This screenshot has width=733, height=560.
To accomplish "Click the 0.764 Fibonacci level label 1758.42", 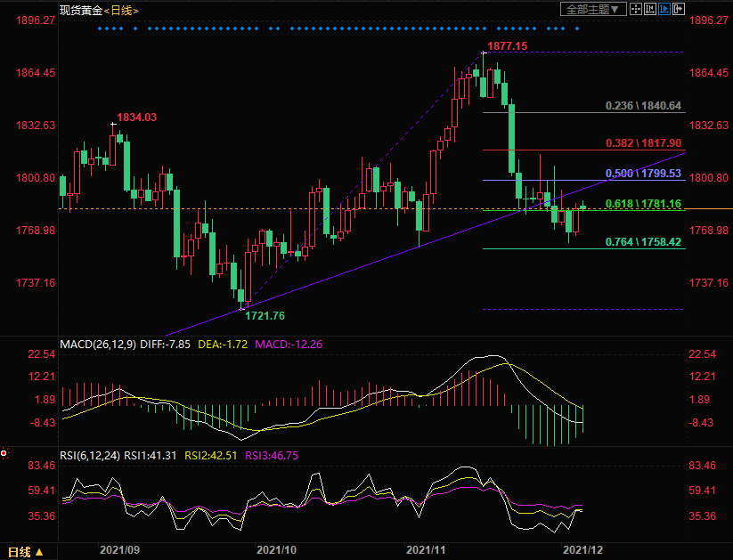I will point(643,241).
